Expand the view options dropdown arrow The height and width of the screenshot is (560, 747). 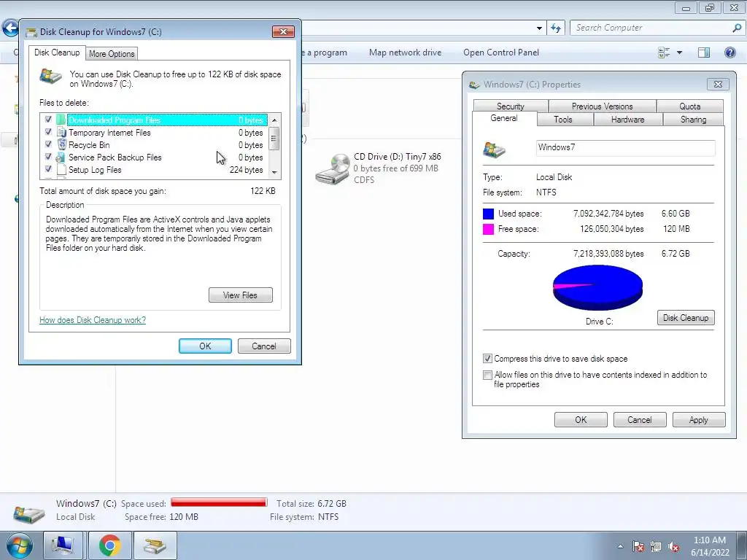(x=680, y=52)
